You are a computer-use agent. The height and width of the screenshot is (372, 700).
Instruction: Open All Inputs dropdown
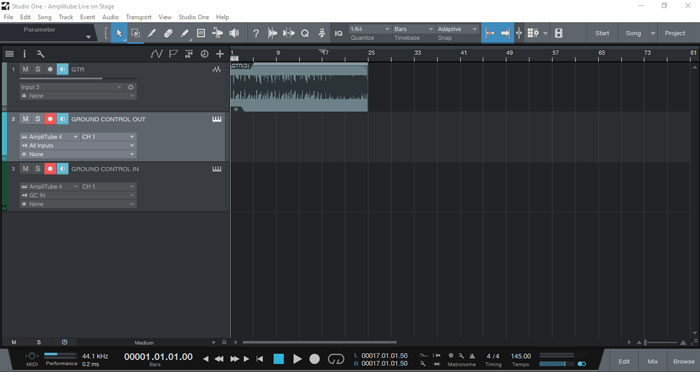point(77,146)
